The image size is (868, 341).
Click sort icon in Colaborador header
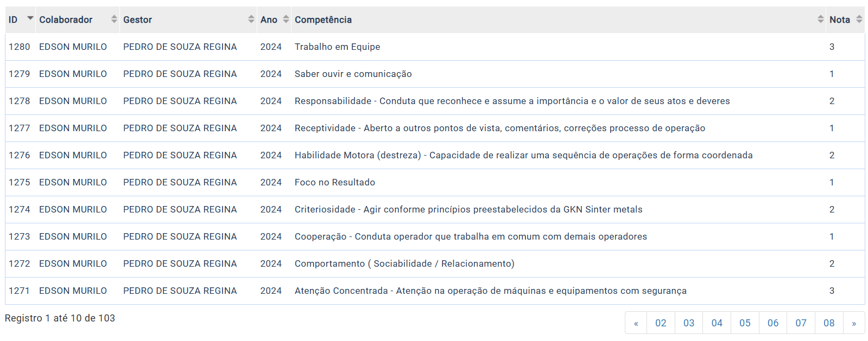tap(114, 20)
